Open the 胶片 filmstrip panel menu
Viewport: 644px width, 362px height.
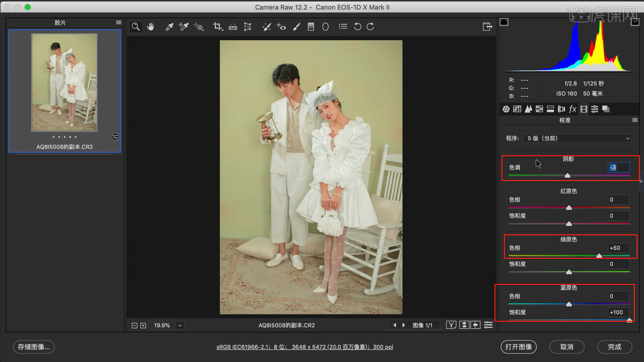[118, 22]
